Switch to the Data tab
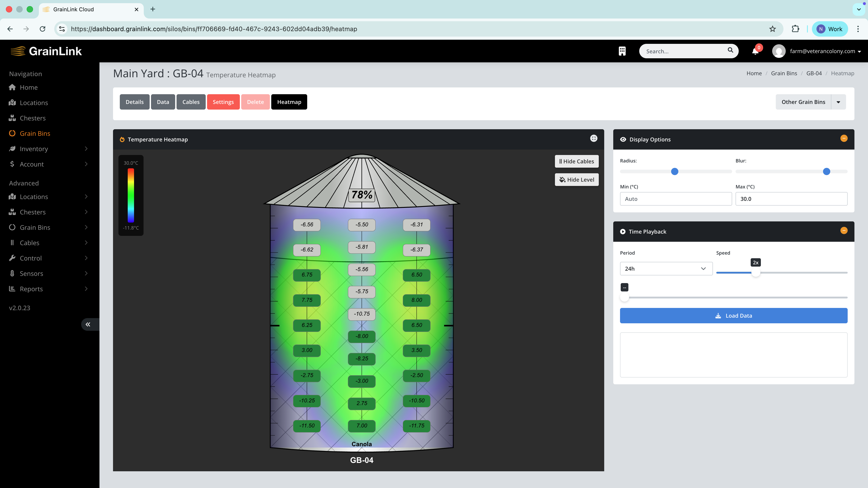 coord(163,102)
